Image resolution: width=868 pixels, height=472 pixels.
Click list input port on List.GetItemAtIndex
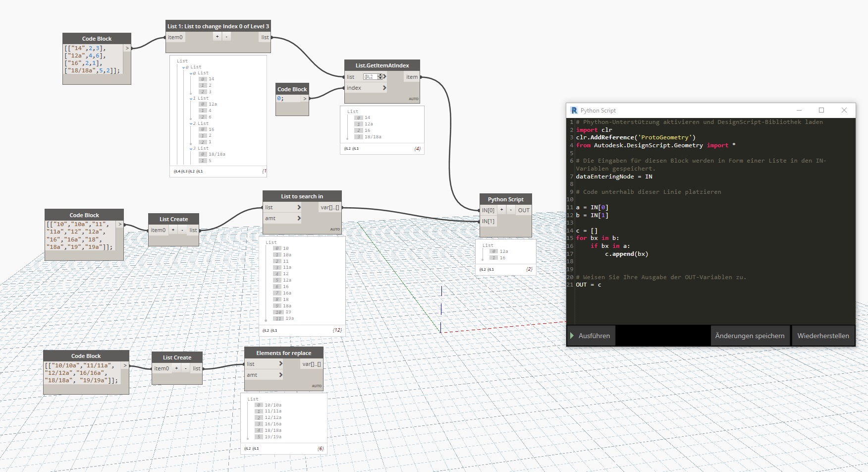click(x=351, y=77)
